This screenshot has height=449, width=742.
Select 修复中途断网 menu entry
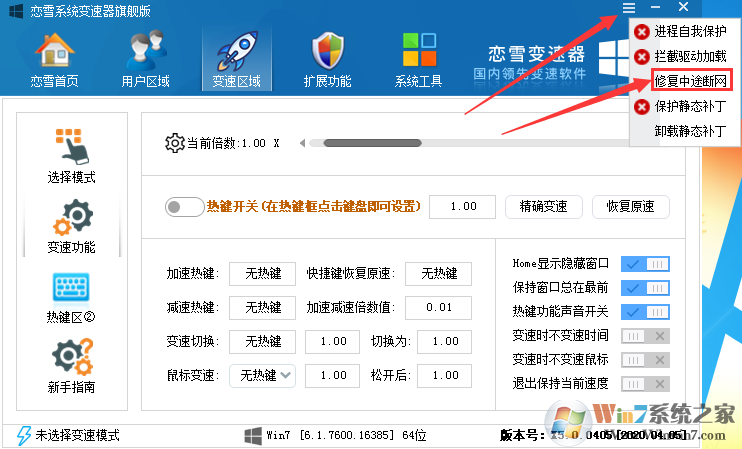690,81
